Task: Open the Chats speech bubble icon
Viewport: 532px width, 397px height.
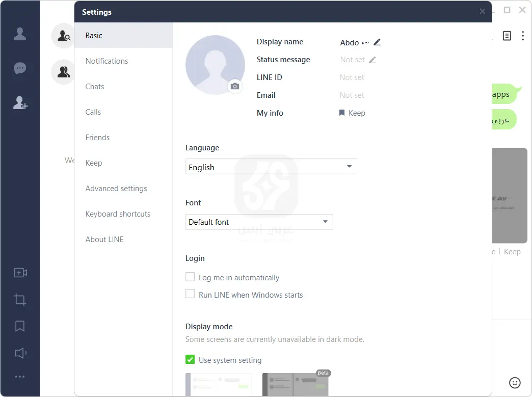Action: pos(20,68)
